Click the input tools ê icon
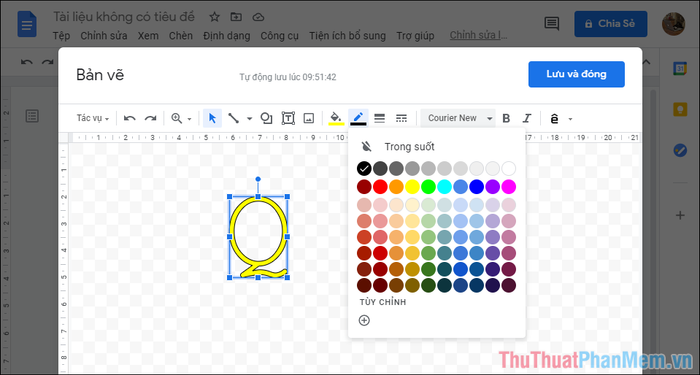Viewport: 700px width, 375px height. [554, 119]
